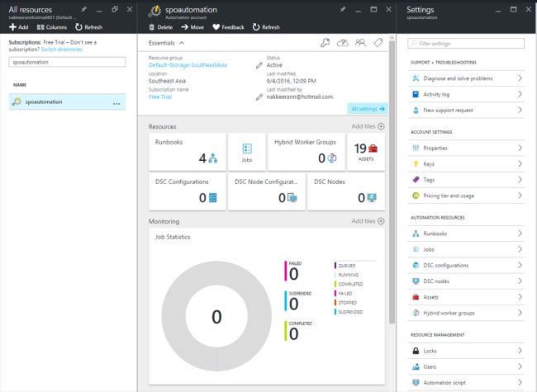Click the All settings button
Screen dimensions: 537x392
pyautogui.click(x=368, y=108)
